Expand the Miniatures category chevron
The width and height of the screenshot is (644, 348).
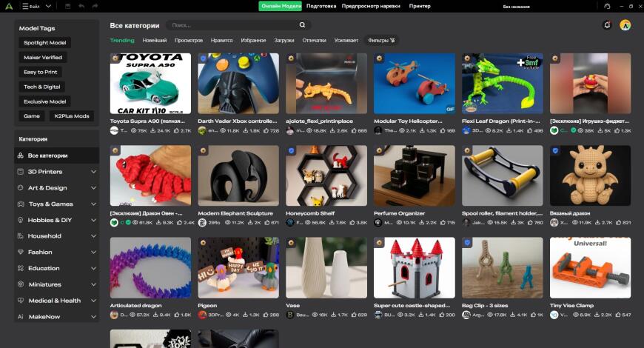[93, 284]
